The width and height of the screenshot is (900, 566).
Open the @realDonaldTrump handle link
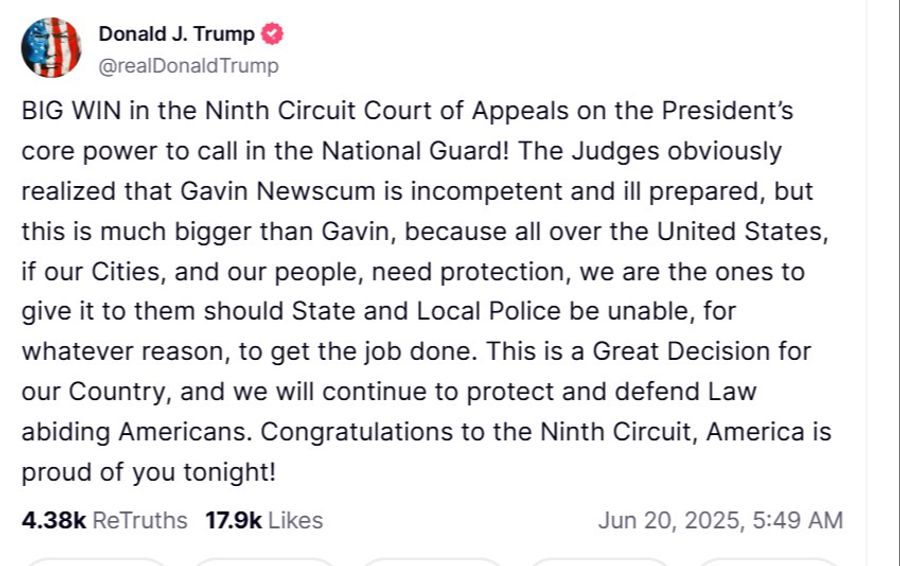(188, 66)
